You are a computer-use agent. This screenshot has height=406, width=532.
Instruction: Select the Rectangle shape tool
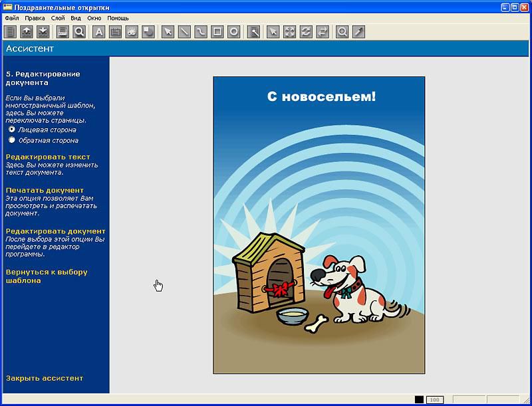(x=217, y=31)
